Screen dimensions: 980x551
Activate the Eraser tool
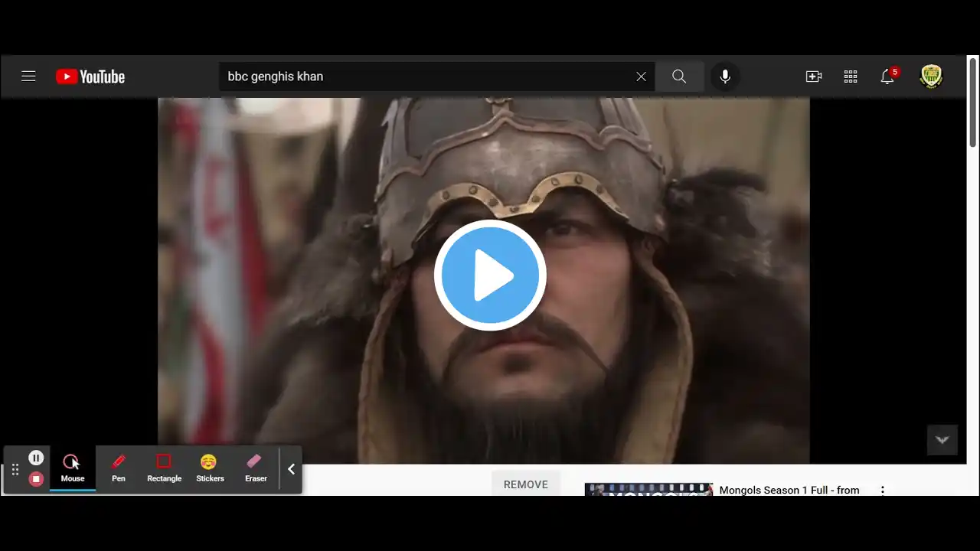(256, 468)
